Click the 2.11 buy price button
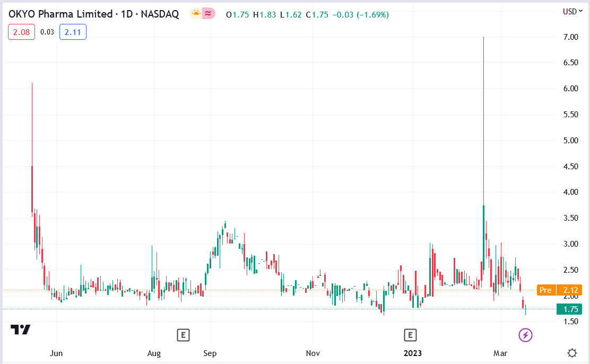This screenshot has width=590, height=364. (x=73, y=32)
